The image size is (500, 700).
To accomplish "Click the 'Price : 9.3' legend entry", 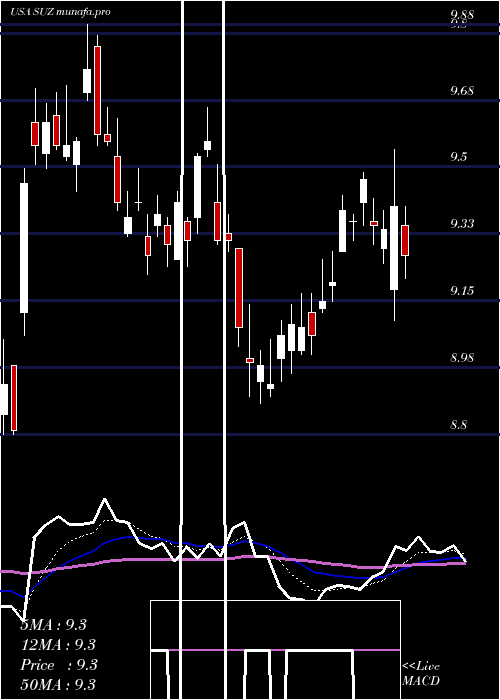I will [58, 665].
